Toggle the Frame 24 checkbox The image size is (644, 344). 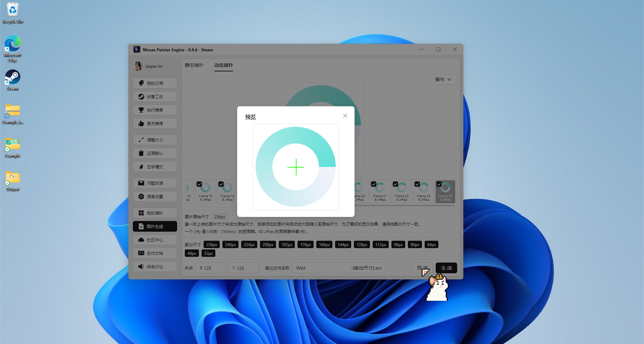[439, 184]
